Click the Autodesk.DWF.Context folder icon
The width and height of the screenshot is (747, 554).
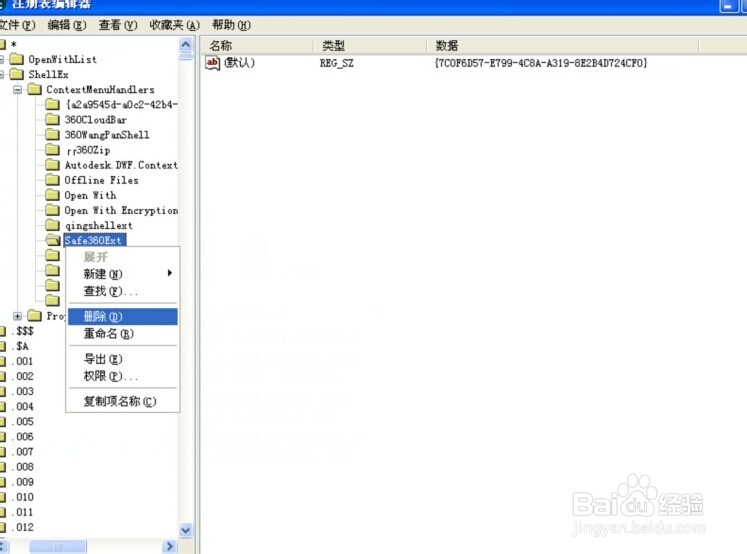tap(52, 165)
